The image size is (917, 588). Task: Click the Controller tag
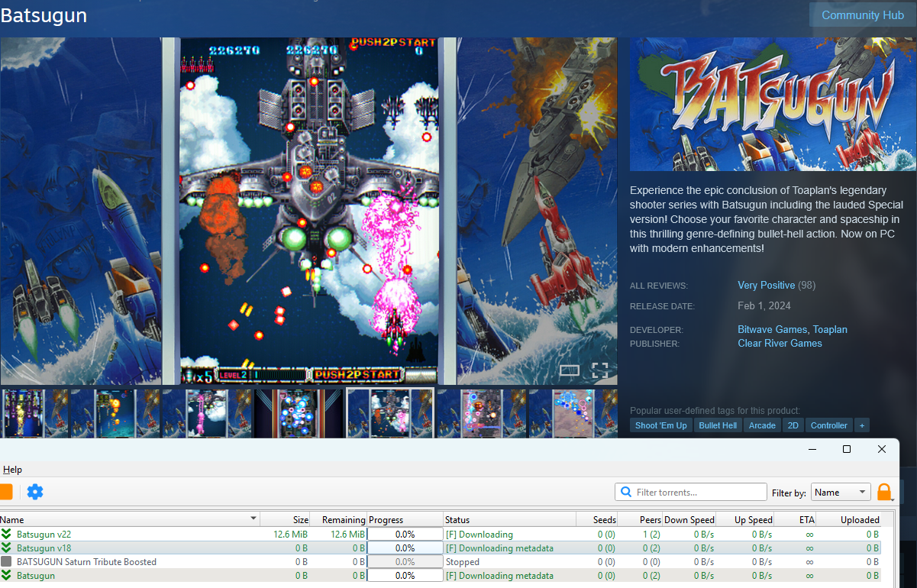pos(829,425)
